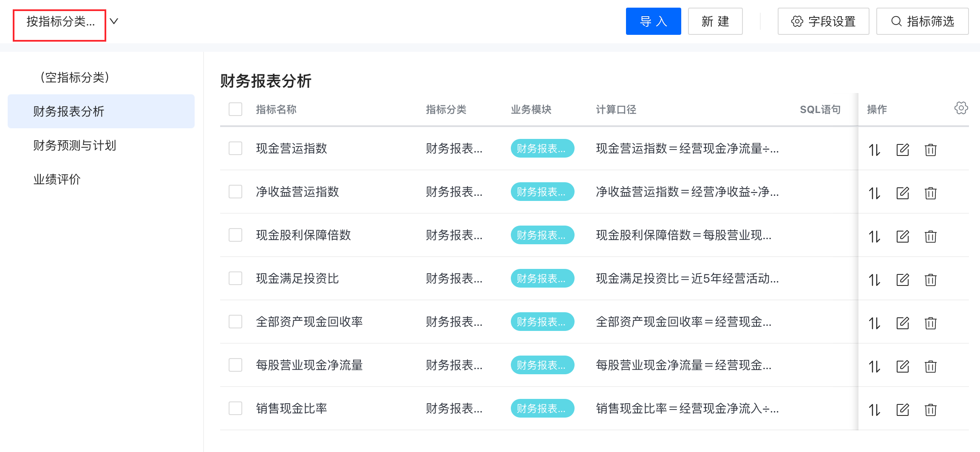This screenshot has height=452, width=980.
Task: Click indicator name 现金股利保障倍数
Action: pos(303,235)
